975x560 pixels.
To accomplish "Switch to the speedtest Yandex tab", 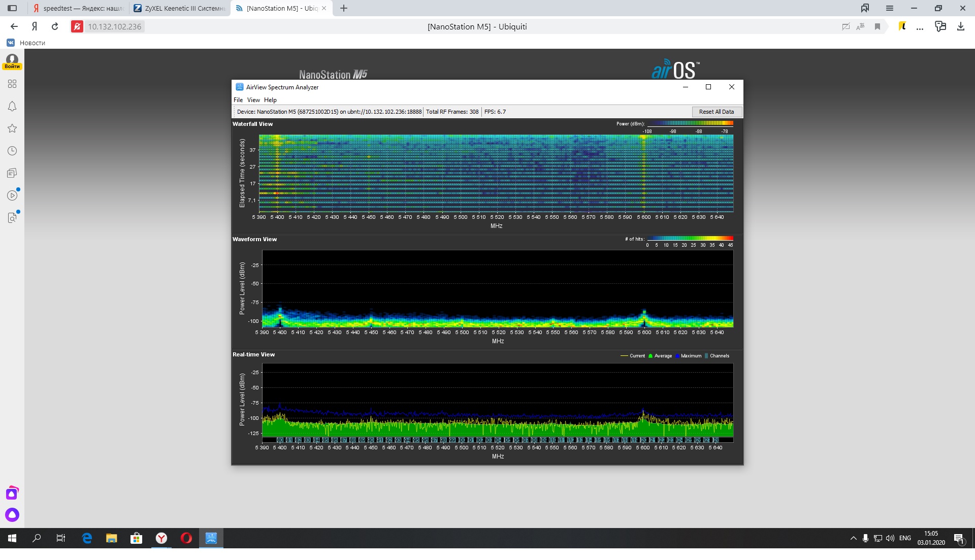I will point(78,8).
